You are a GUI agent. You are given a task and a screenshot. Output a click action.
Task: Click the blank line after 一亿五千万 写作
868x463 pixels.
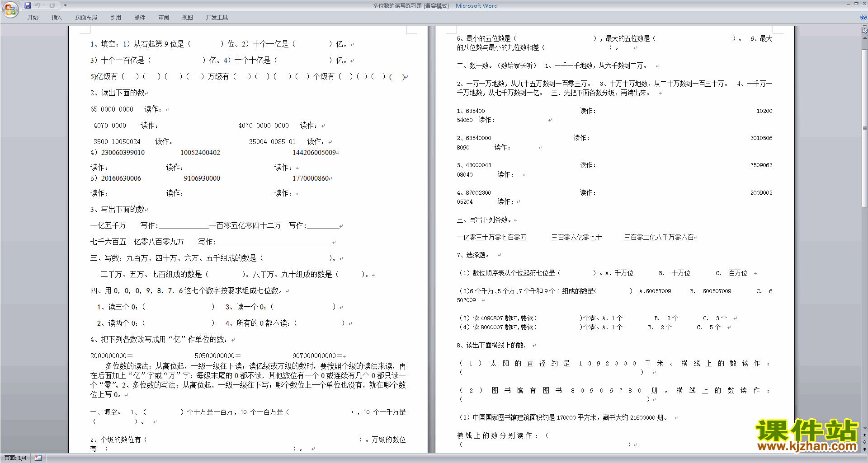point(184,227)
